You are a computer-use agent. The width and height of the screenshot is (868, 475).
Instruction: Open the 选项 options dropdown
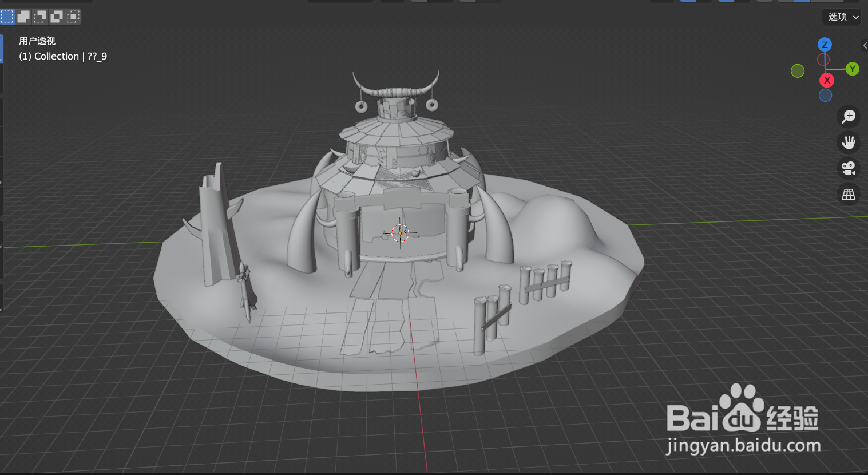[842, 17]
